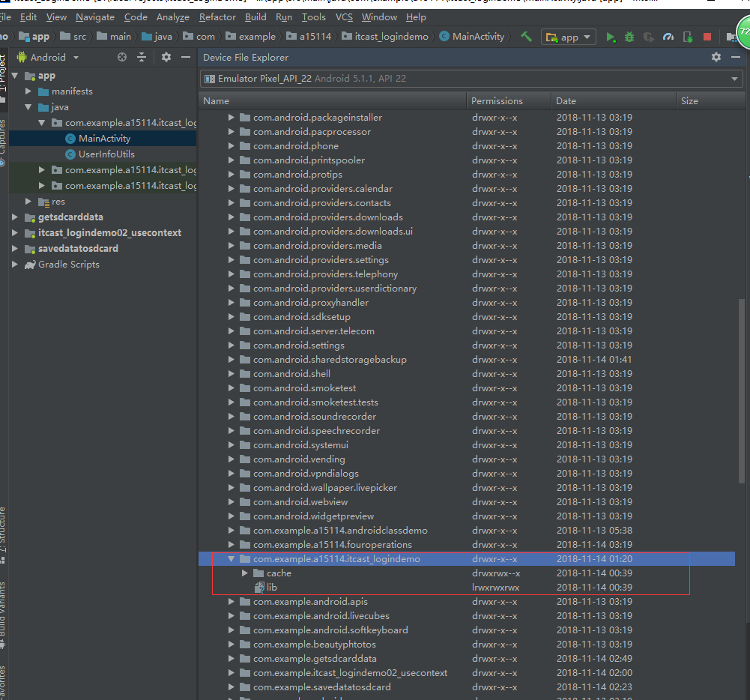Click the Name column header
The width and height of the screenshot is (750, 700).
pos(333,101)
